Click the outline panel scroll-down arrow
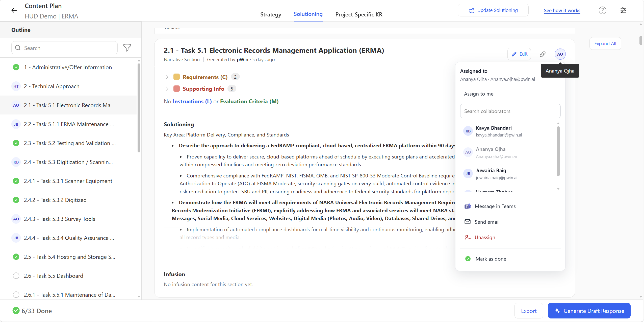The height and width of the screenshot is (322, 644). (139, 296)
